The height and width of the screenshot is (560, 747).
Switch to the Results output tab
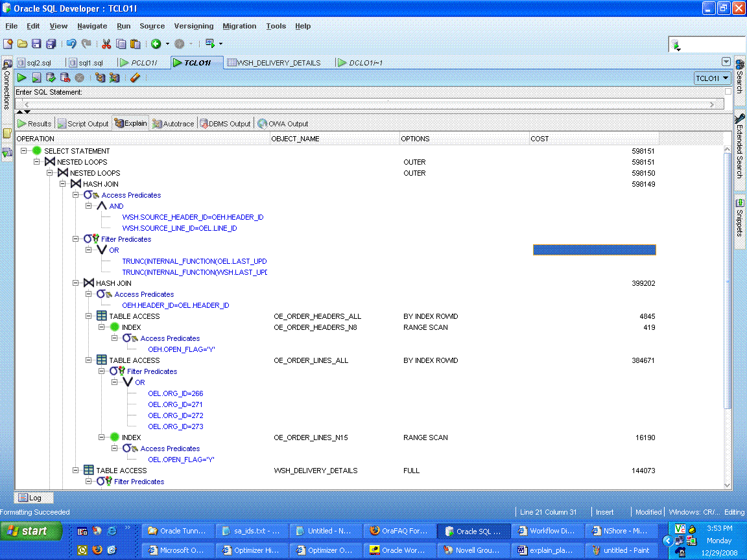pos(34,124)
